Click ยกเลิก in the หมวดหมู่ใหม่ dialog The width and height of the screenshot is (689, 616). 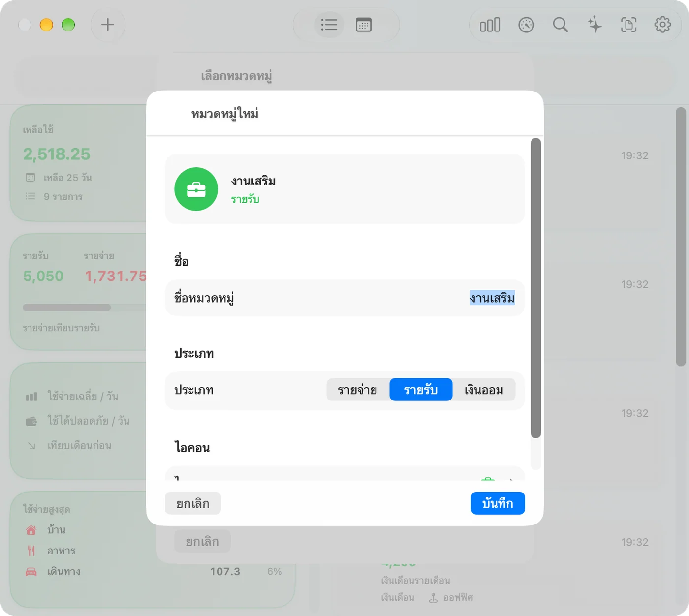pyautogui.click(x=193, y=503)
